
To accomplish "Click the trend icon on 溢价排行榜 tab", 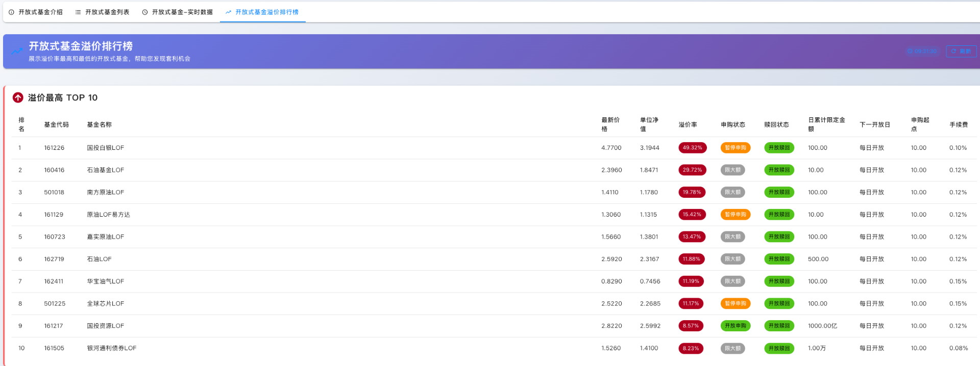I will point(228,12).
